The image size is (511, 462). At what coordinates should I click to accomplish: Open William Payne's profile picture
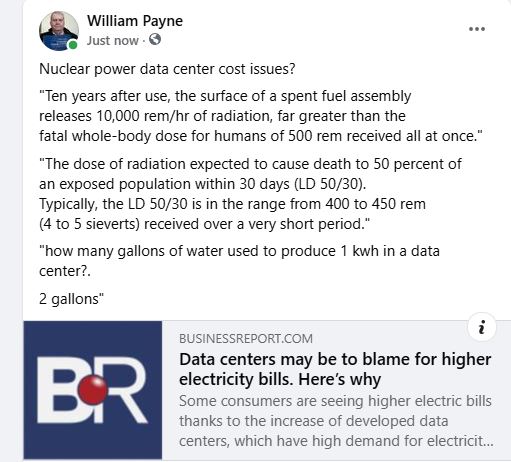[59, 31]
